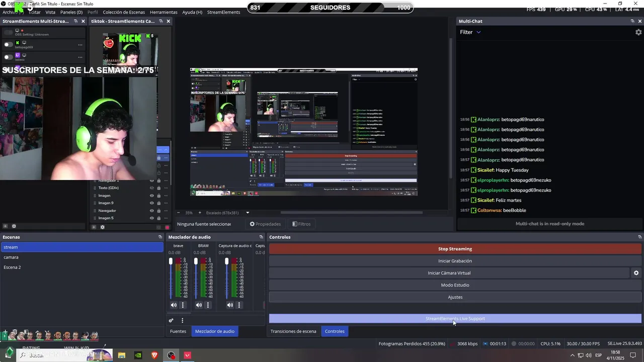
Task: Undock the tiktok StreamElements panel
Action: point(161,21)
